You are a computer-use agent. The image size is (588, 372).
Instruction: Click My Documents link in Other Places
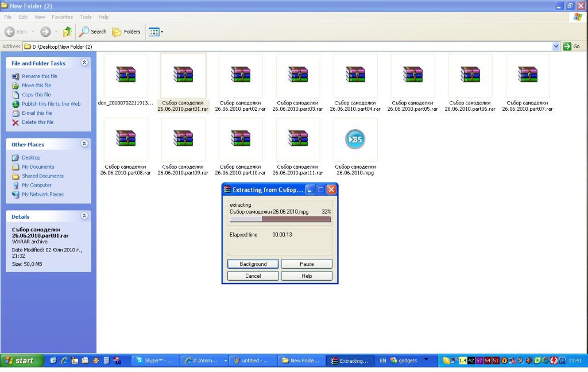(x=38, y=167)
